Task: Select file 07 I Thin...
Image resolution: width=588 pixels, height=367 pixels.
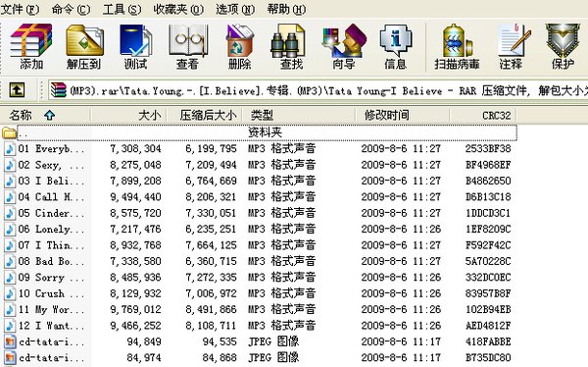Action: tap(51, 245)
